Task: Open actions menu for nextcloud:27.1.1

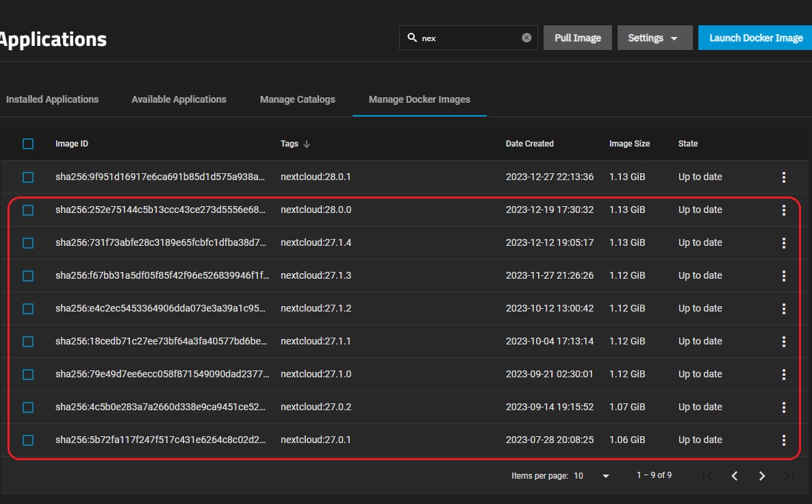Action: (x=783, y=341)
